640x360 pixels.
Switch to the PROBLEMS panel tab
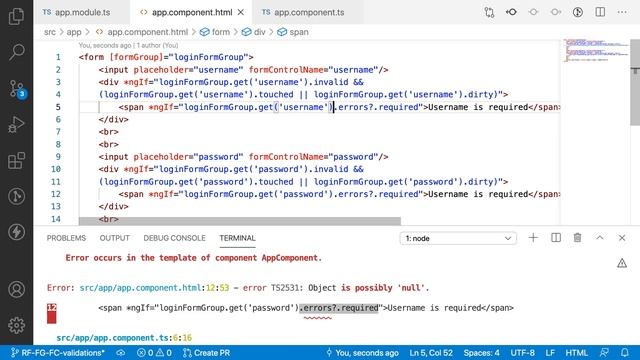[66, 238]
